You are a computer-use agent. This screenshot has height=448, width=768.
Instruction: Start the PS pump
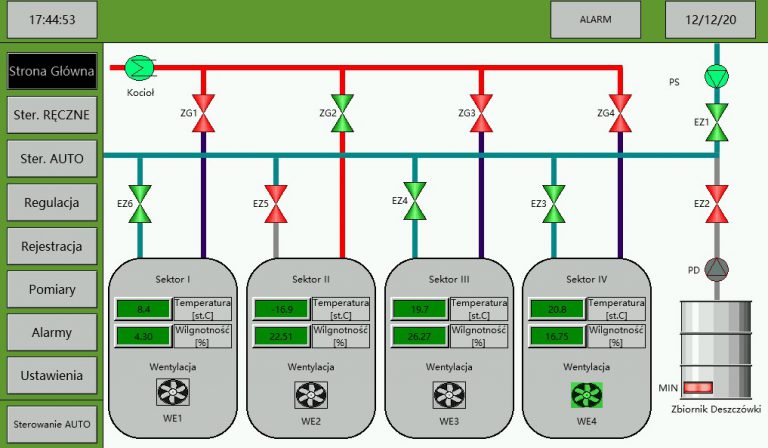(717, 77)
